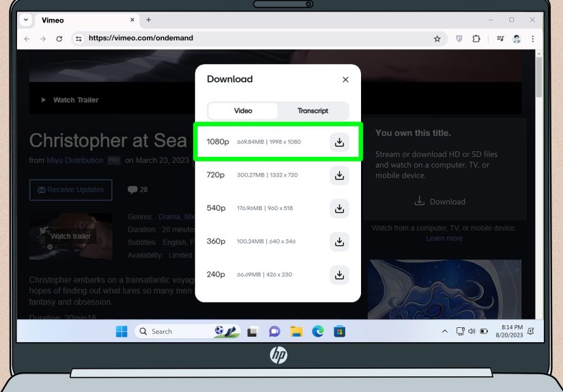Viewport: 563px width, 392px height.
Task: Open the volume tray icon
Action: 472,331
